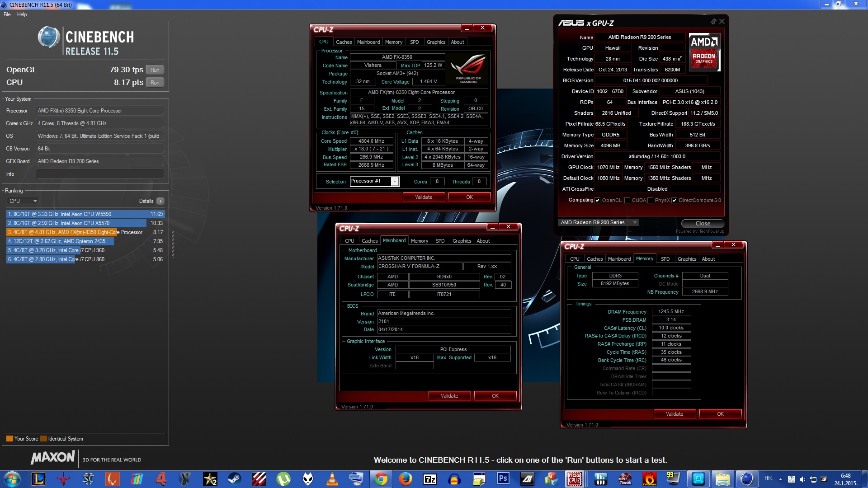Select ranking row Core i7 CPU 860
Image resolution: width=868 pixels, height=488 pixels.
coord(85,259)
